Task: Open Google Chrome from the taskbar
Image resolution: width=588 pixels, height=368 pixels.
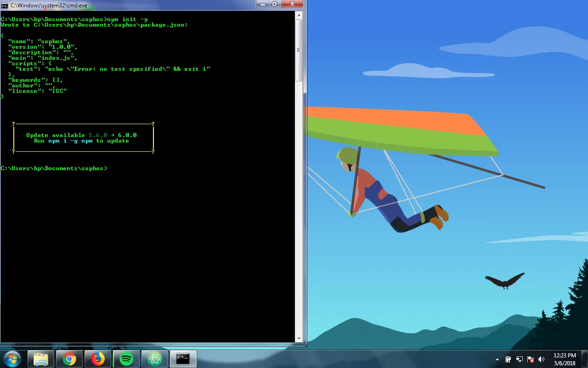Action: coord(69,359)
